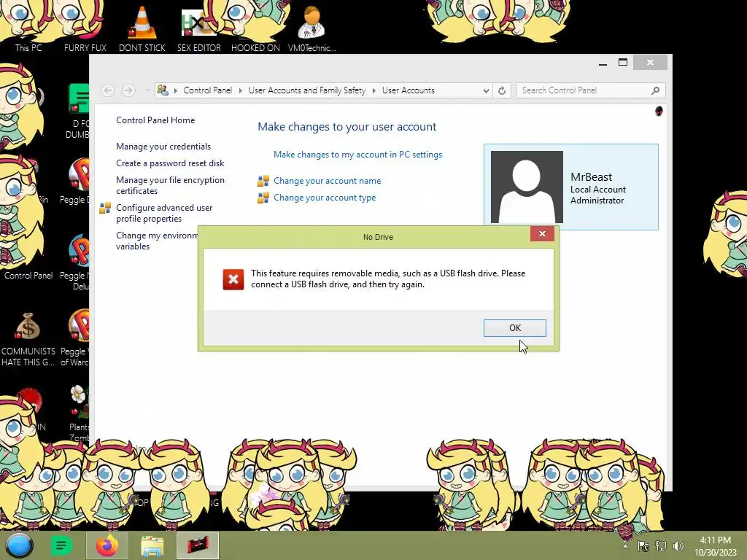Open the red card taskbar app
Image resolution: width=747 pixels, height=560 pixels.
click(198, 545)
